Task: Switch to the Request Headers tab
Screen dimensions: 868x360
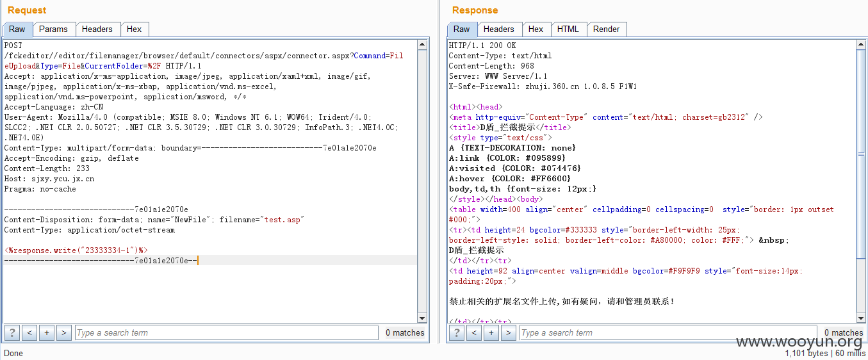Action: click(x=97, y=29)
